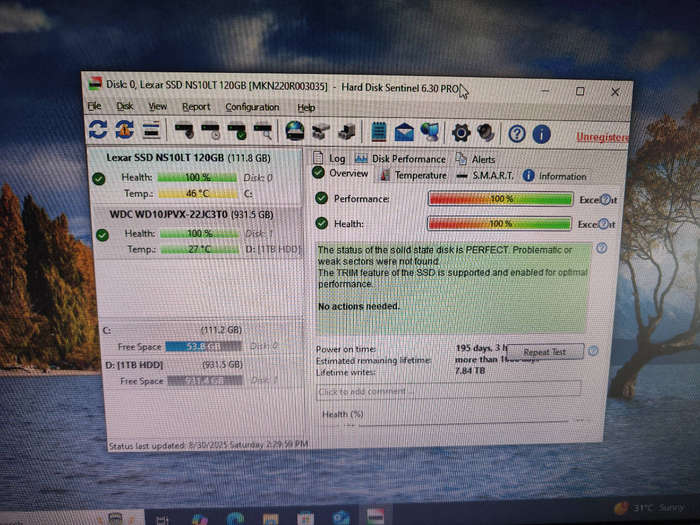Click the speaker sound toolbar icon
Image resolution: width=700 pixels, height=525 pixels.
pos(486,133)
